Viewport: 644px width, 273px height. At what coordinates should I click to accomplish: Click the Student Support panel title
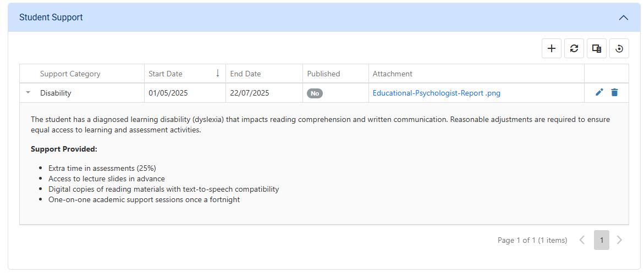[x=51, y=18]
